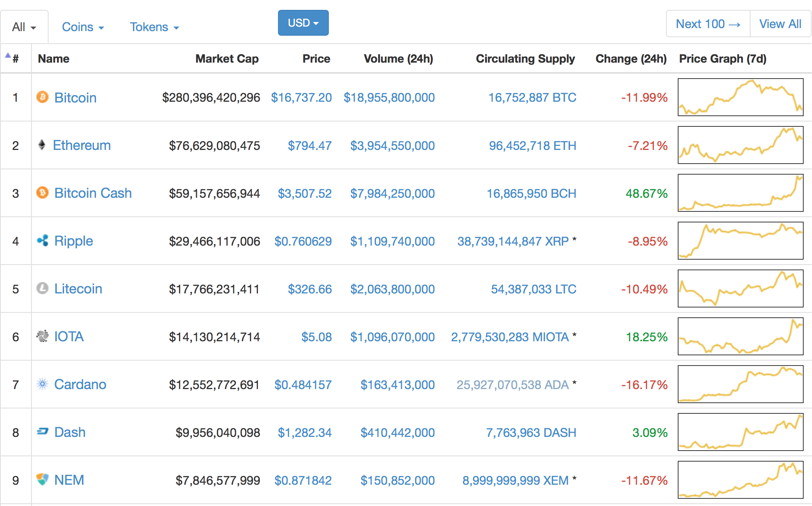Select the All tab

pos(24,27)
